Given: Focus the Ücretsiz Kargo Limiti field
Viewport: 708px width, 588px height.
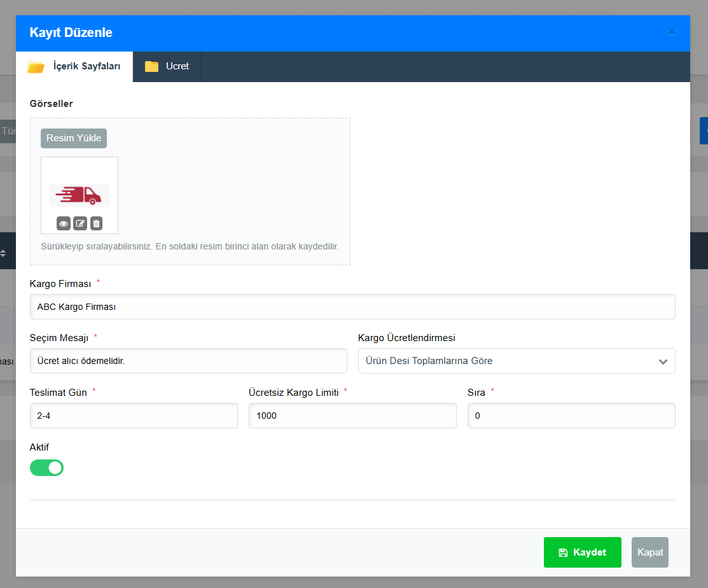Looking at the screenshot, I should click(352, 416).
